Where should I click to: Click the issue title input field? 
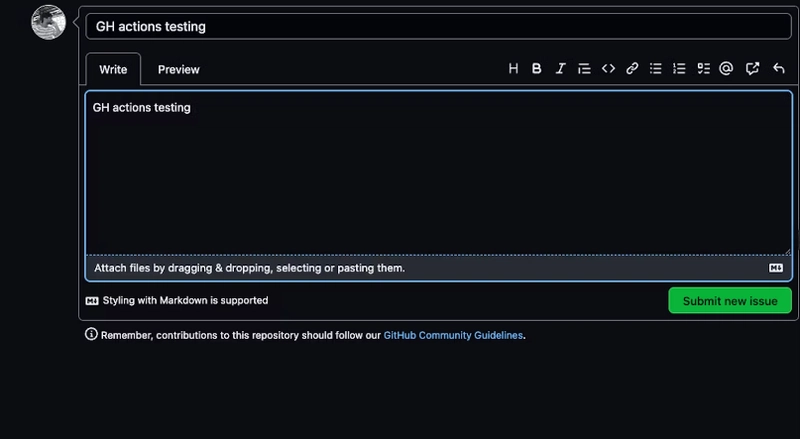[x=438, y=27]
